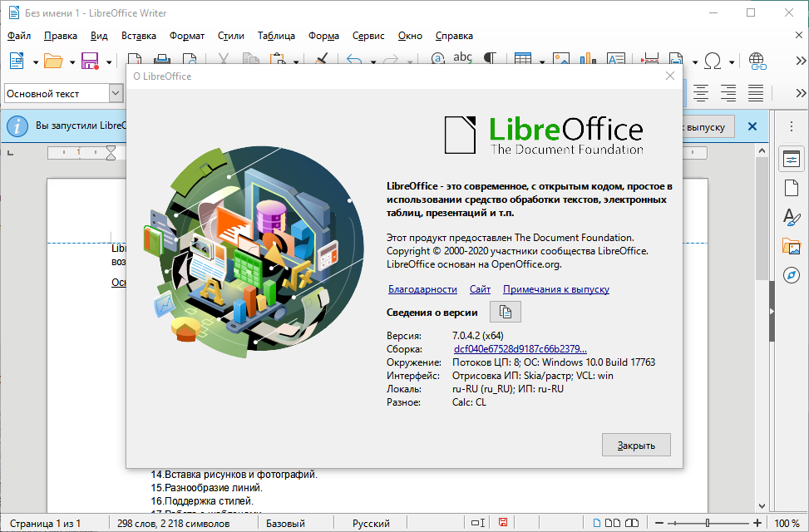Click the Cut scissors icon
The height and width of the screenshot is (532, 809).
[224, 58]
